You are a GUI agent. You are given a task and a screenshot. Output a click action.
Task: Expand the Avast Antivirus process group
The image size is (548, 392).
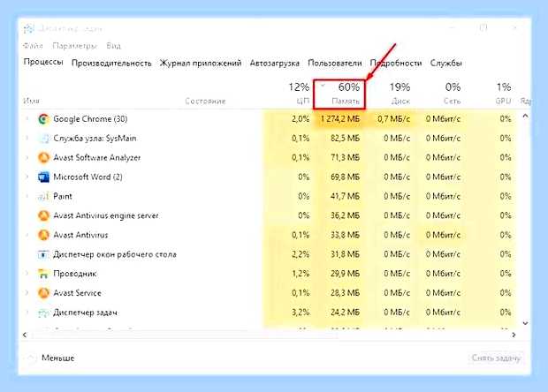coord(27,235)
